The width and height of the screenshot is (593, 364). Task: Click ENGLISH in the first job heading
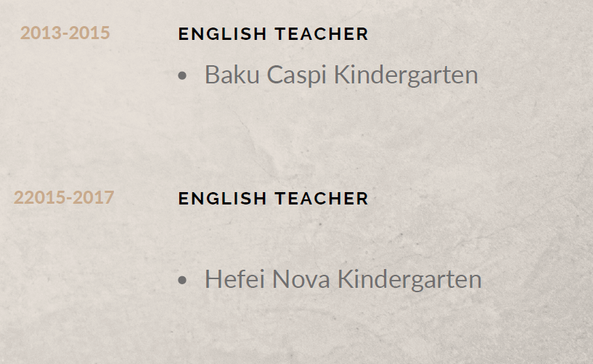tap(222, 33)
